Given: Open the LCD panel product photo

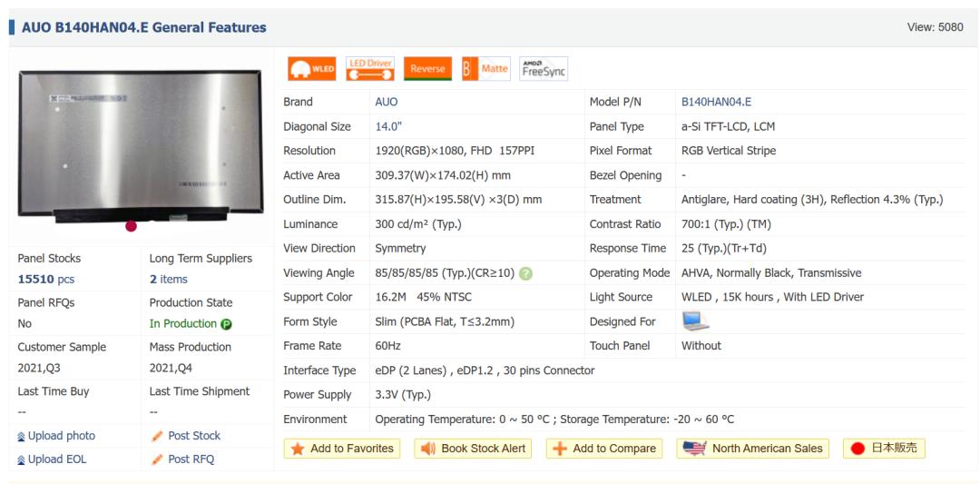Looking at the screenshot, I should pos(140,147).
